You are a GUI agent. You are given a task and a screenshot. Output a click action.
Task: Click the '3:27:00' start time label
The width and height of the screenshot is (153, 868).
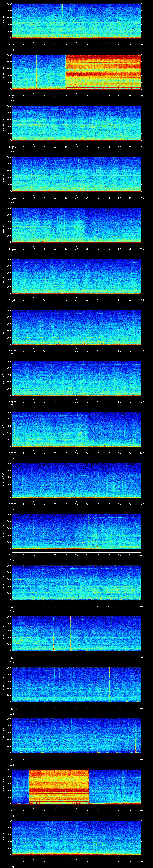pos(12,708)
